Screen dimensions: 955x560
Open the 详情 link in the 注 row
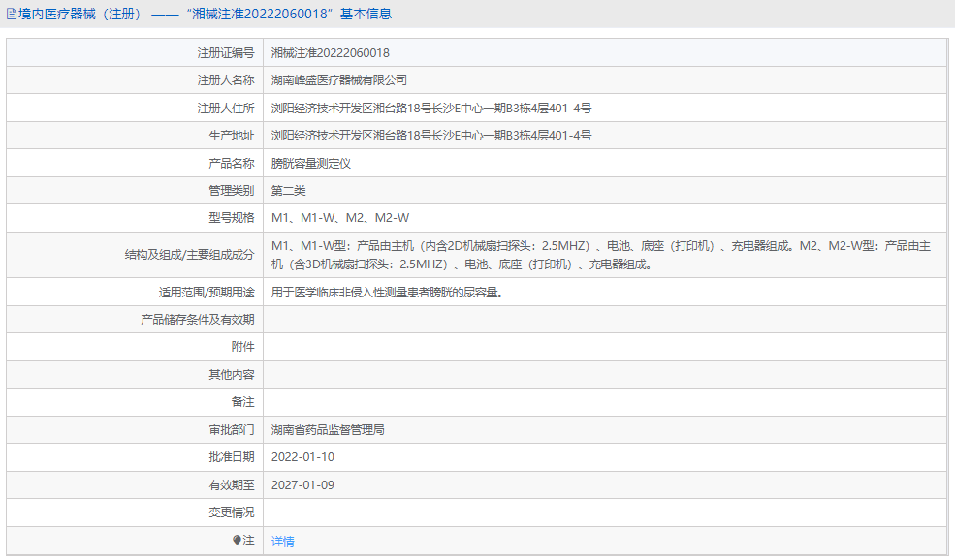point(282,542)
